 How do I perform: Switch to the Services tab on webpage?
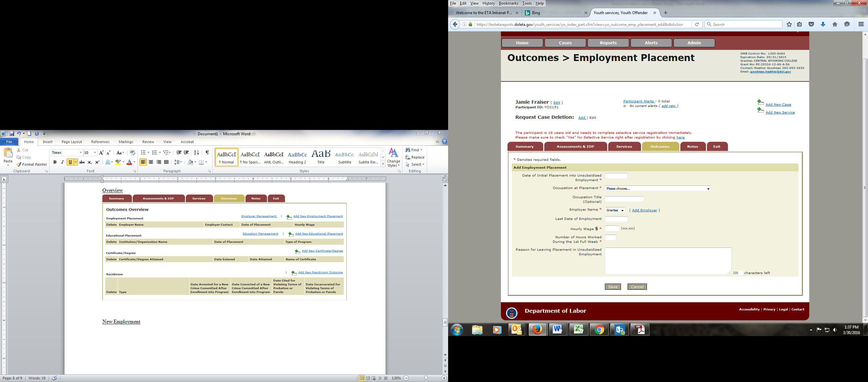[624, 147]
